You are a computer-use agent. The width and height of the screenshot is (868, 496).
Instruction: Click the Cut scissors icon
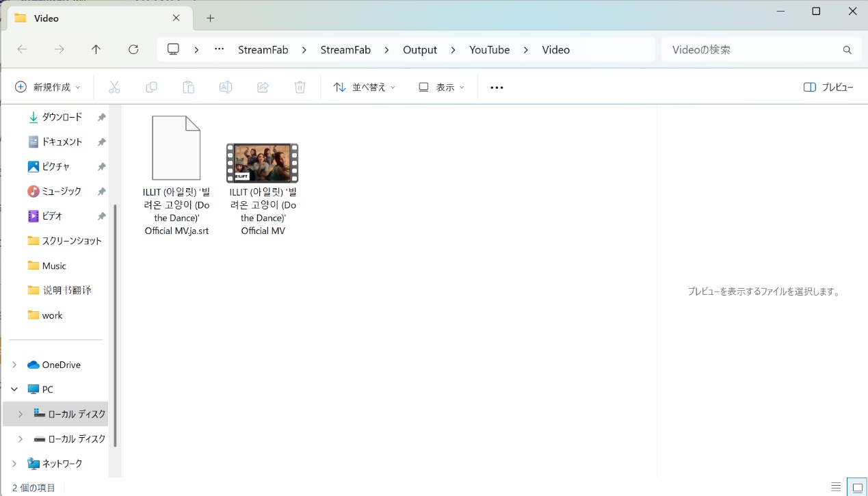coord(114,87)
